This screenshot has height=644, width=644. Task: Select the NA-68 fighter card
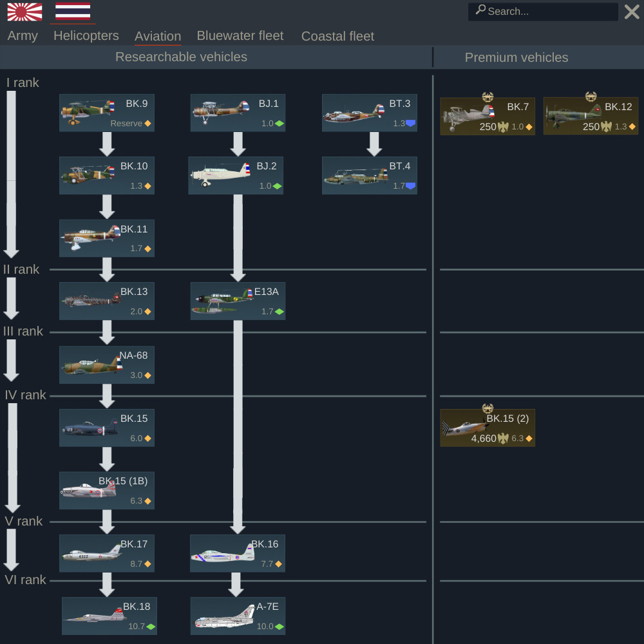click(107, 365)
